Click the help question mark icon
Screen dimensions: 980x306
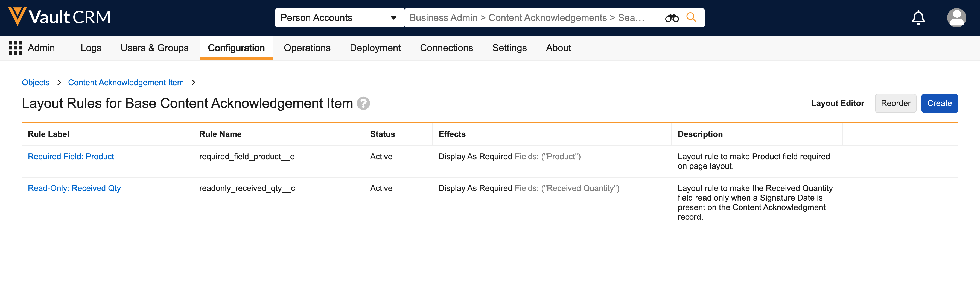click(363, 103)
